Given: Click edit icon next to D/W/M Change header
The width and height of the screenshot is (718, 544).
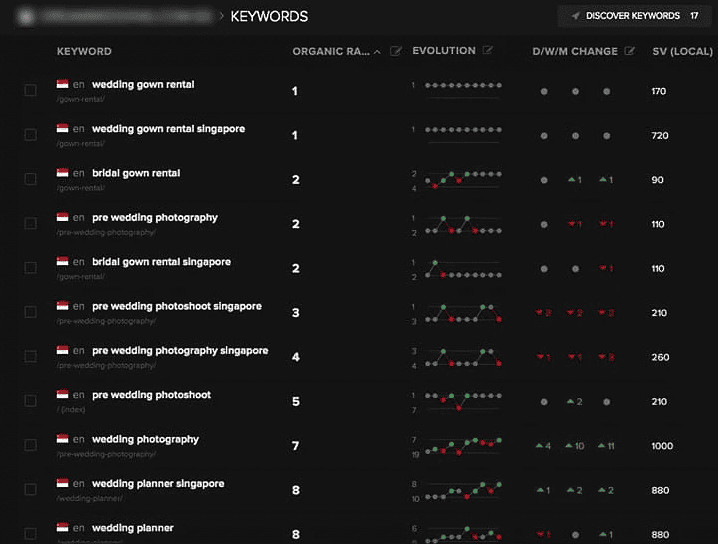Looking at the screenshot, I should point(630,51).
